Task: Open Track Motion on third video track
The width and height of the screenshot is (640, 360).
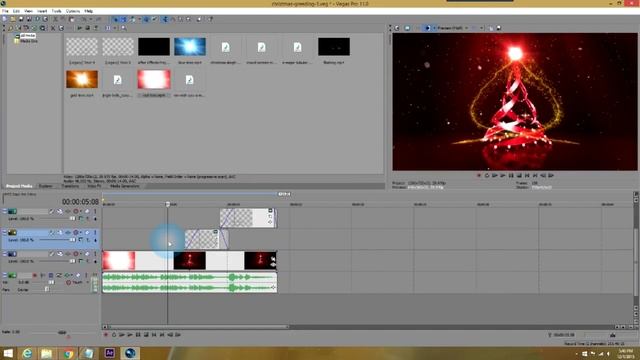Action: click(60, 254)
